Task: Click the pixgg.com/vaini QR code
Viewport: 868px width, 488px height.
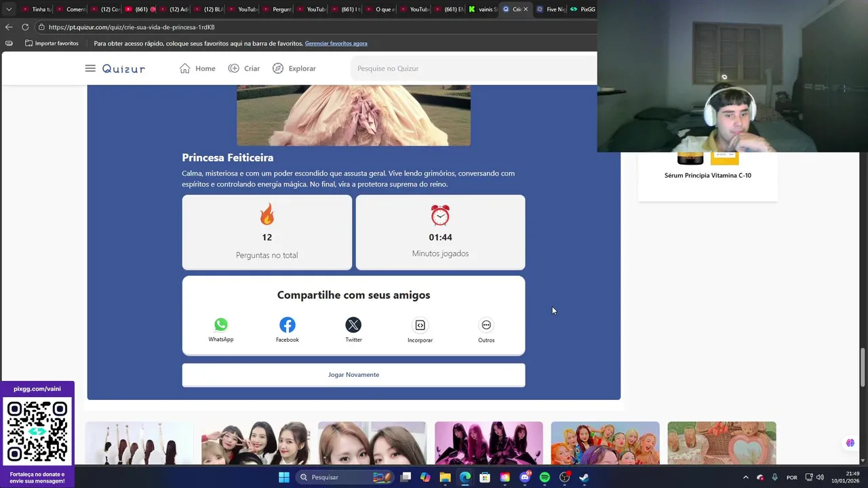Action: [x=37, y=432]
